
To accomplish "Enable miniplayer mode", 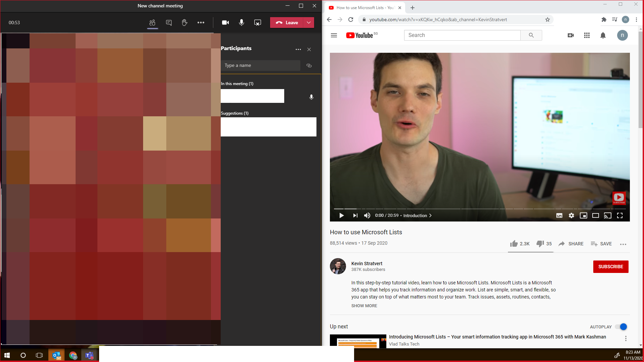I will coord(584,215).
